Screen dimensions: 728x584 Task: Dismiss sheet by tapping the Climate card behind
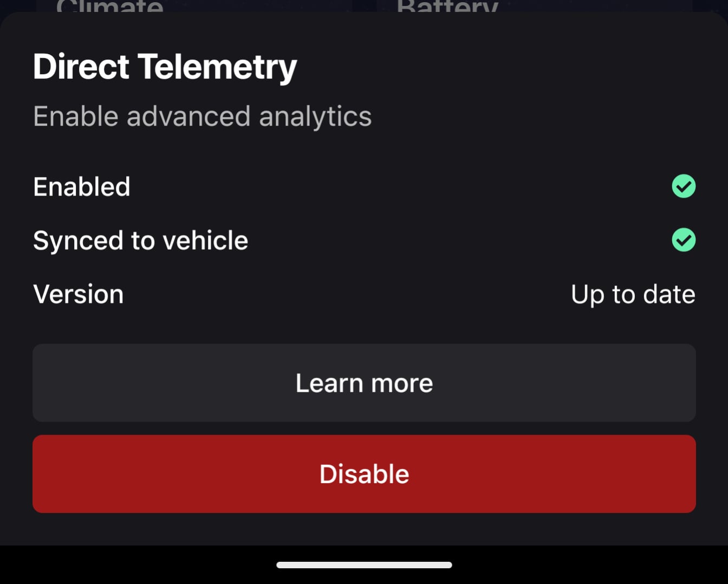point(109,6)
